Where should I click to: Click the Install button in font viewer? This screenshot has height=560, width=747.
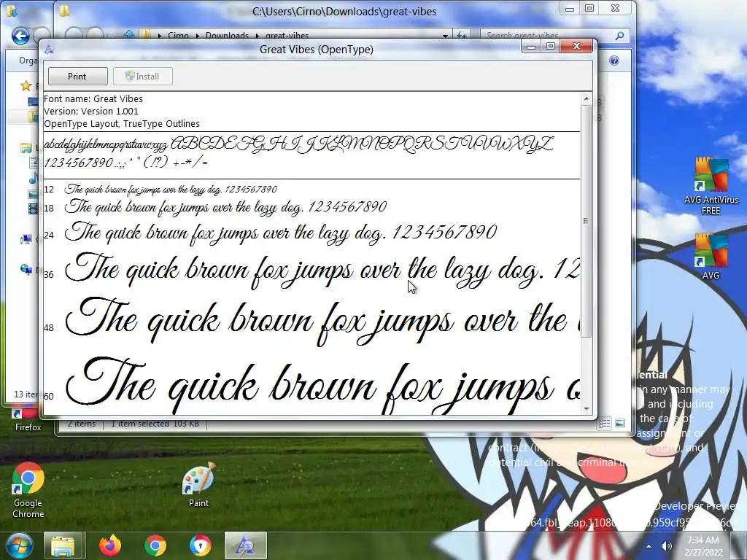[x=142, y=76]
